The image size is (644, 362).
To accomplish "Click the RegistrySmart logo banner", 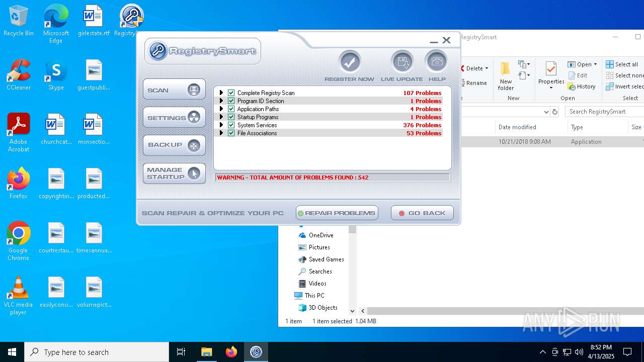I will click(203, 51).
